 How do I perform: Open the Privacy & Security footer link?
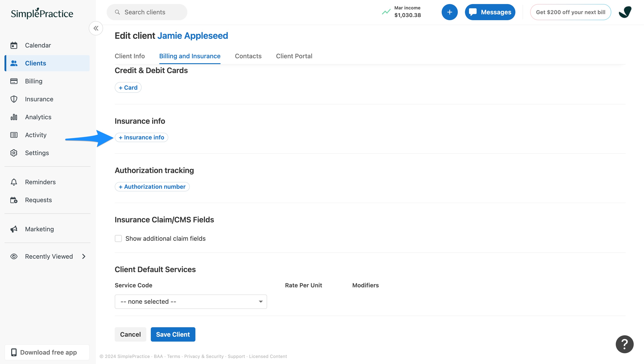(204, 356)
